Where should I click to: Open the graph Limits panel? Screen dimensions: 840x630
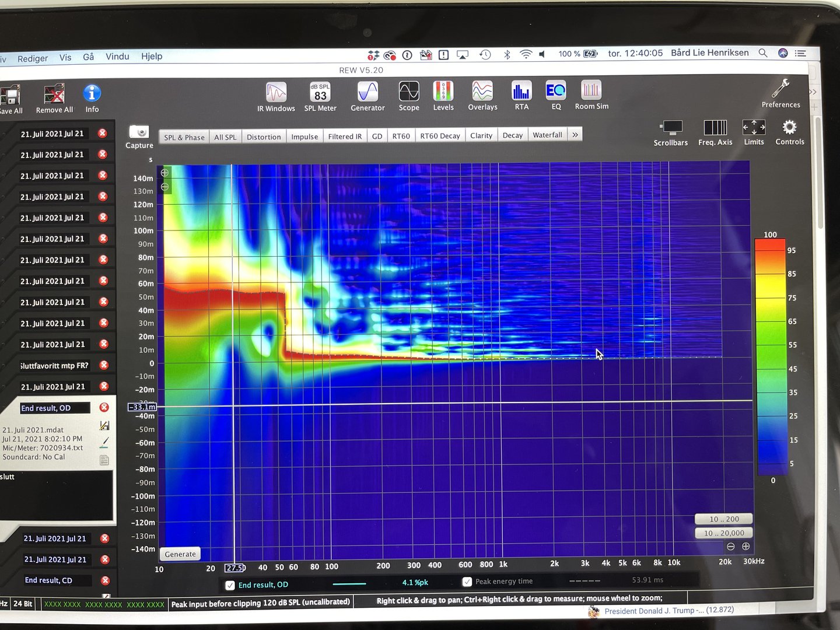tap(754, 128)
